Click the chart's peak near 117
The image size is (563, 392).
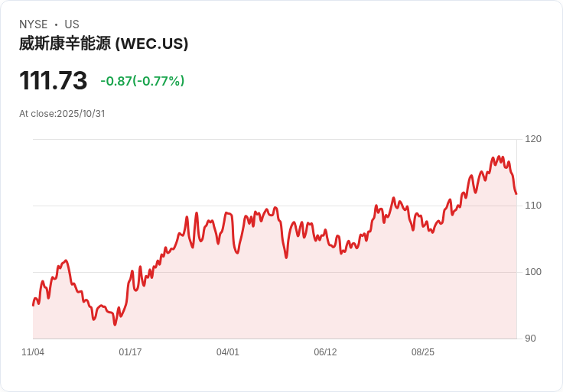tap(499, 157)
